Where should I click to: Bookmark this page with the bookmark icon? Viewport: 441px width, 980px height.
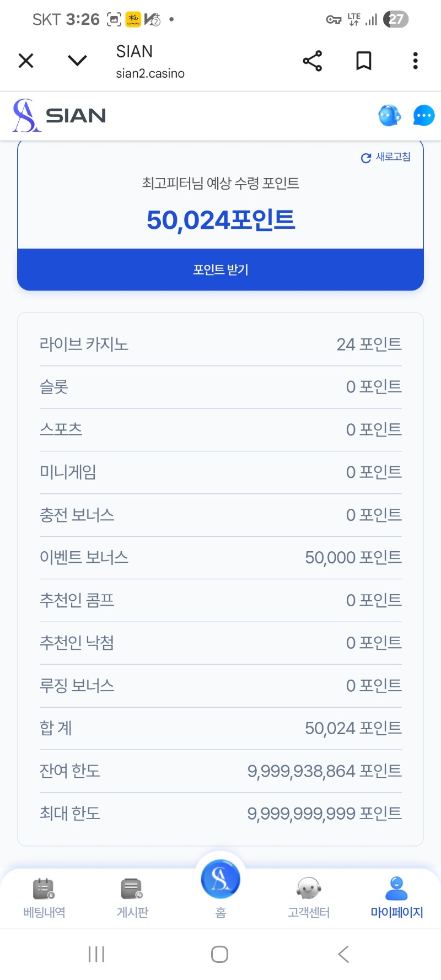[363, 61]
